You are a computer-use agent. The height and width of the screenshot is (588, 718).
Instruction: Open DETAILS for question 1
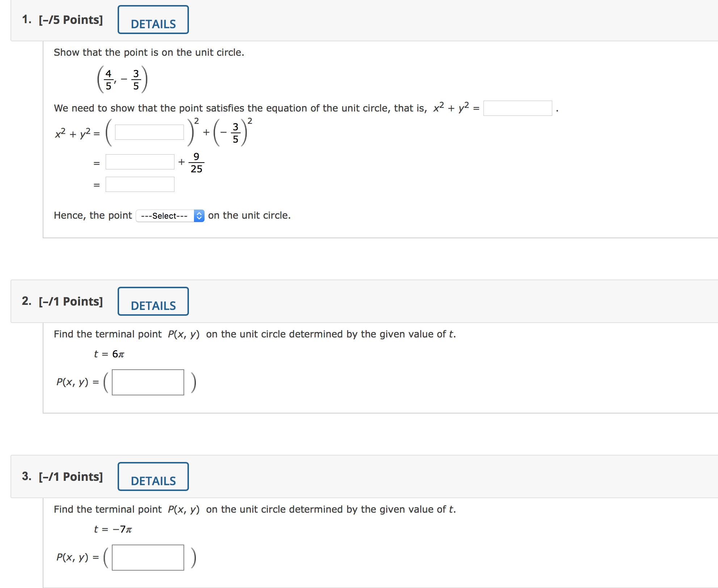[x=153, y=20]
